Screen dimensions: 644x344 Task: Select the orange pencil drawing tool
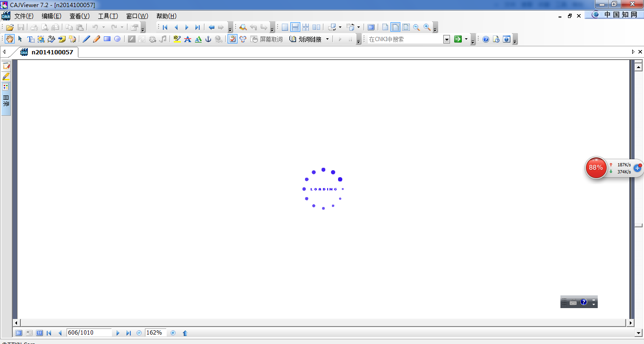pos(97,39)
